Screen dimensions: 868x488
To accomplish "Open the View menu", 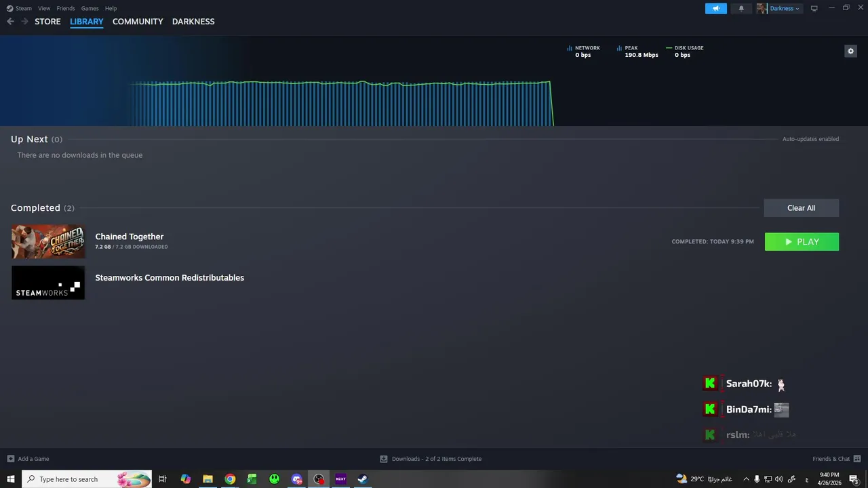I will 44,8.
